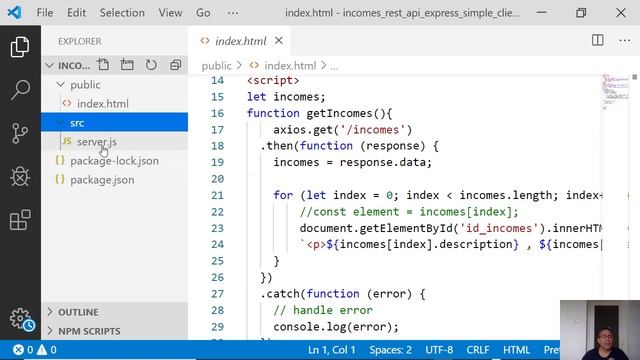Click the errors count icon in status bar
Screen dimensions: 640x360
pos(18,350)
